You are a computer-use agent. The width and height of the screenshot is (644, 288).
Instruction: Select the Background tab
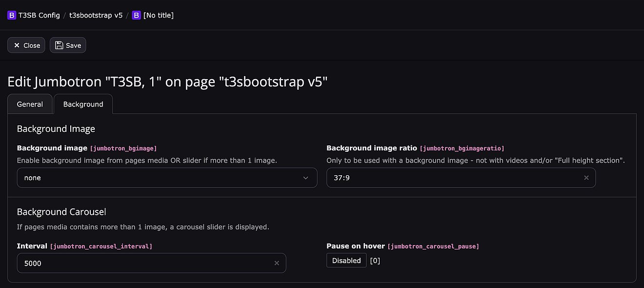click(83, 104)
